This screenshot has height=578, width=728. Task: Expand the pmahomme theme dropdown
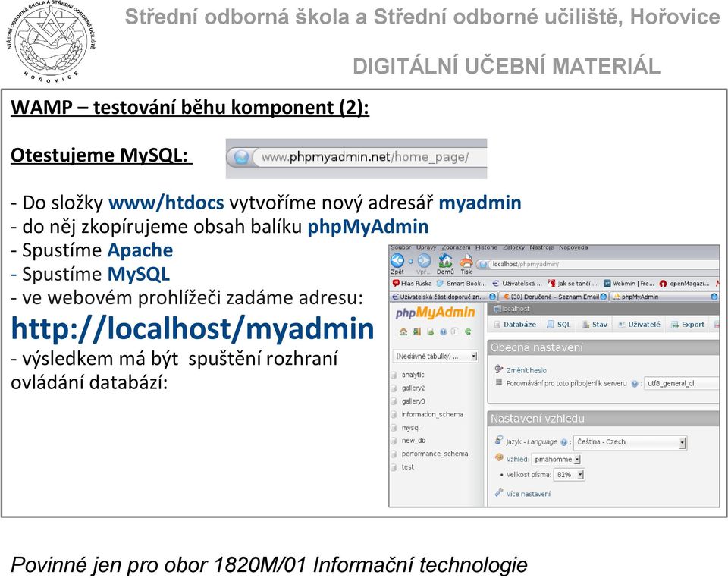pyautogui.click(x=556, y=460)
